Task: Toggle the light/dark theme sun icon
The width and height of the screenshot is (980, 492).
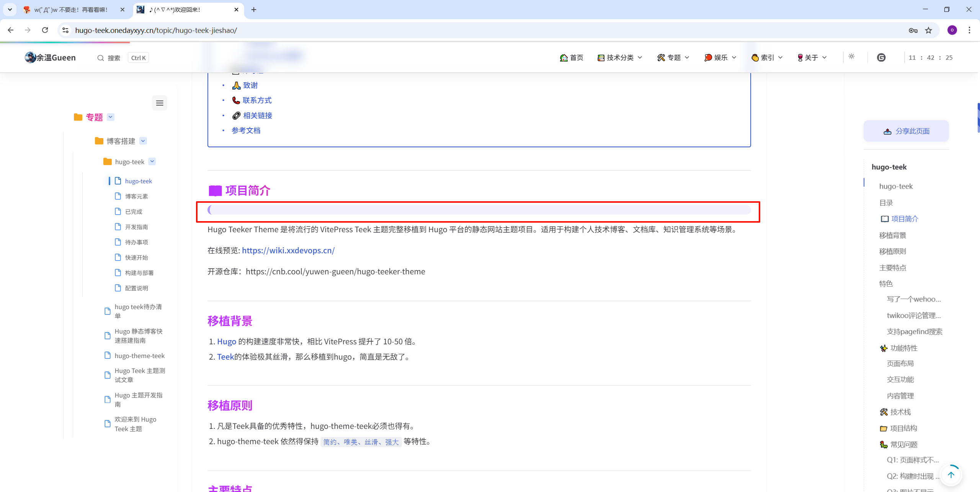Action: pyautogui.click(x=851, y=57)
